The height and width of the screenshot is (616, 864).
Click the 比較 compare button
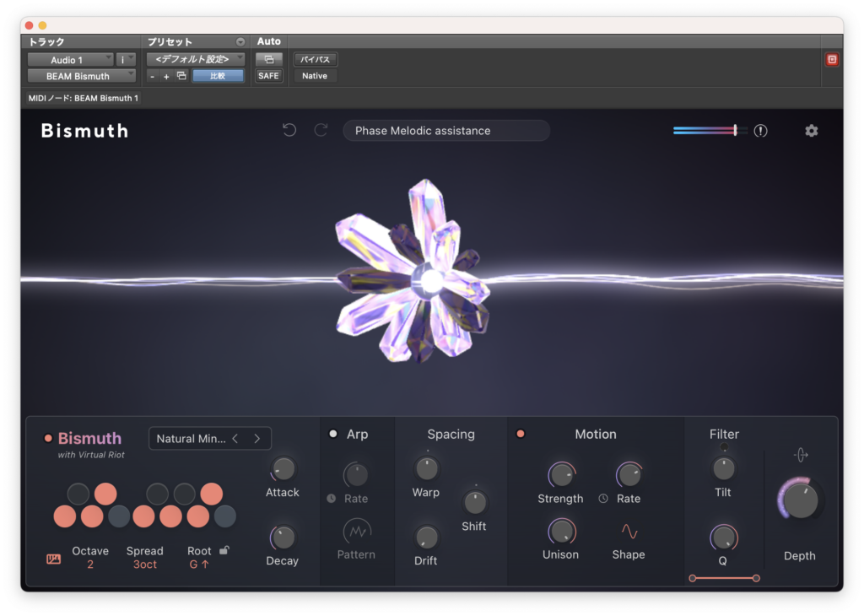[218, 75]
